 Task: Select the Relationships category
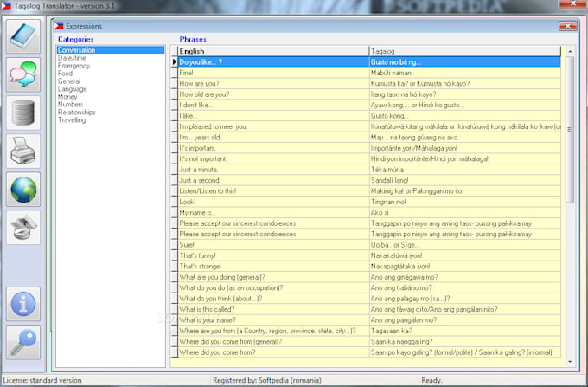(76, 113)
